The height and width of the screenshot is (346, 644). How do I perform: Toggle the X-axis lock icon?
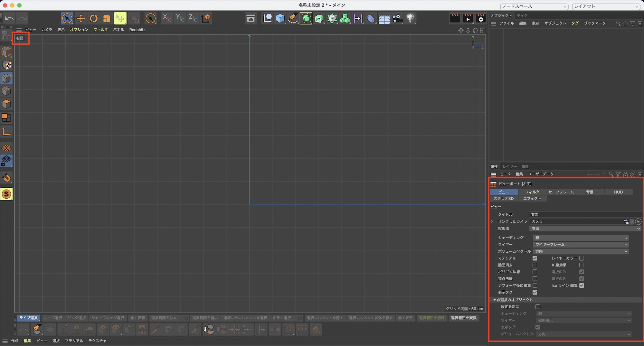pyautogui.click(x=166, y=18)
